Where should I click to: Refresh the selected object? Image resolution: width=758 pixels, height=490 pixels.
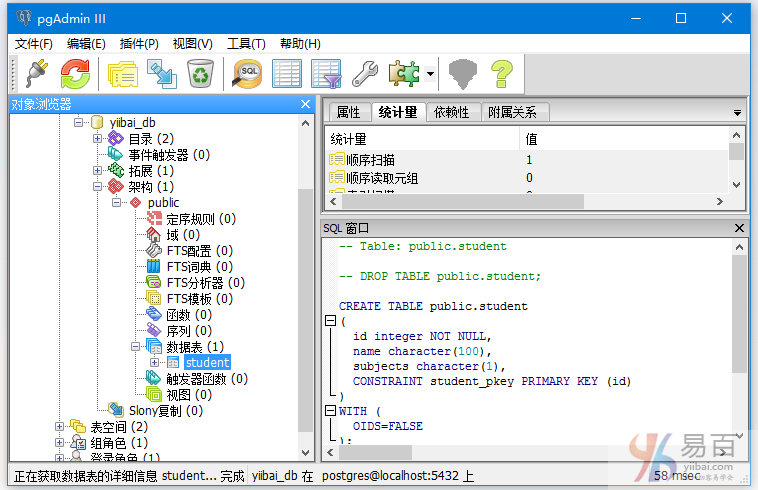tap(76, 73)
